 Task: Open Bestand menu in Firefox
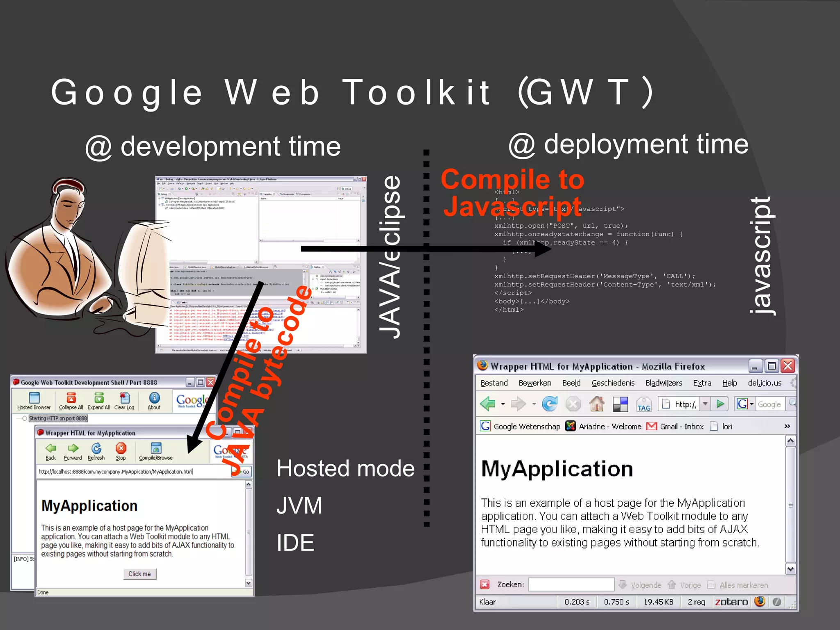(x=494, y=383)
